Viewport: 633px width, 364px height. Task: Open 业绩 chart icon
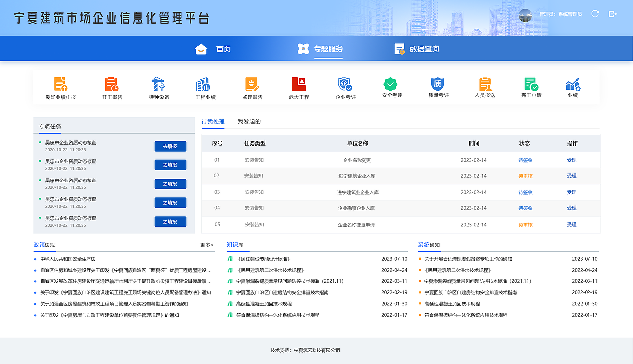point(573,84)
